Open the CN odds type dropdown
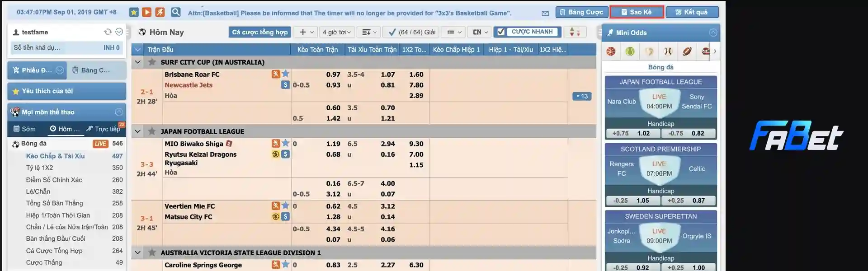The height and width of the screenshot is (271, 868). (480, 32)
